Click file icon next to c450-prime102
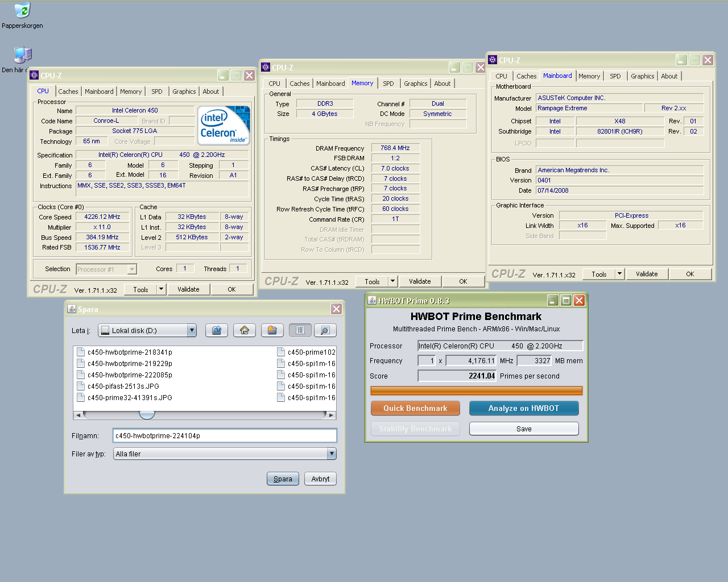The height and width of the screenshot is (582, 728). [x=281, y=352]
